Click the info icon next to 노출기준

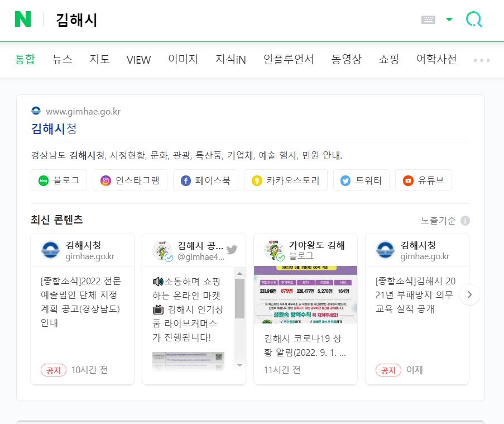pyautogui.click(x=465, y=221)
